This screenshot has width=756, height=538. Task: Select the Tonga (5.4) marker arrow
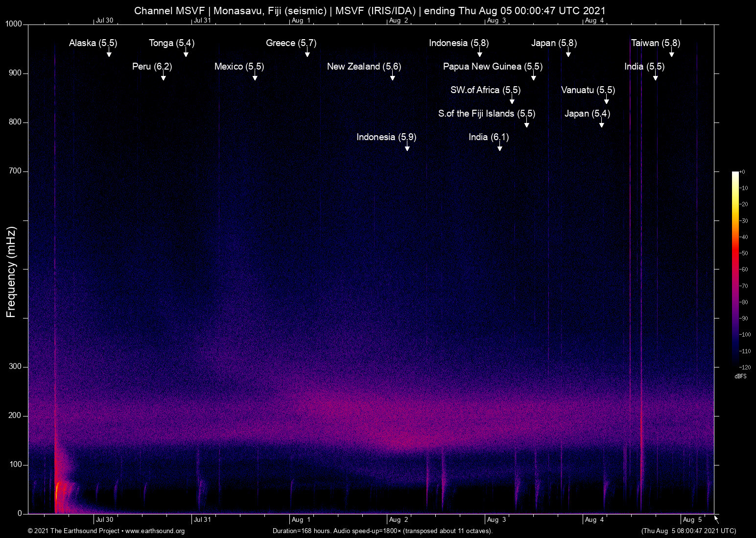[186, 52]
